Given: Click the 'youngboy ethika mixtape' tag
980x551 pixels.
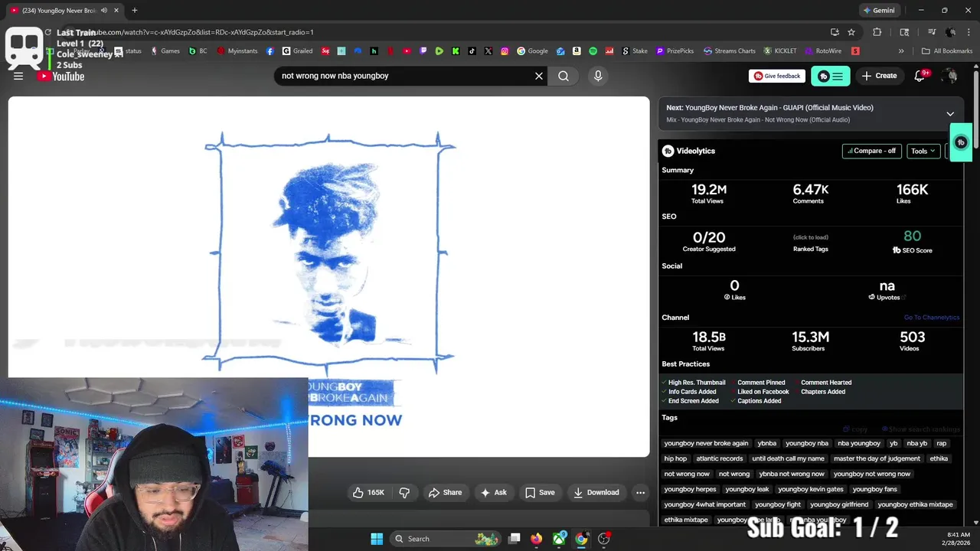Looking at the screenshot, I should pos(915,504).
